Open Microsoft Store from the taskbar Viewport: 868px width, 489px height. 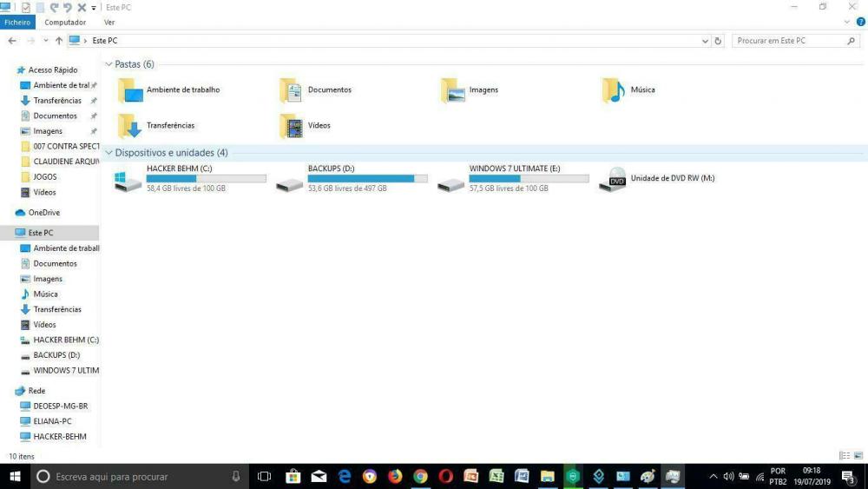pyautogui.click(x=293, y=476)
